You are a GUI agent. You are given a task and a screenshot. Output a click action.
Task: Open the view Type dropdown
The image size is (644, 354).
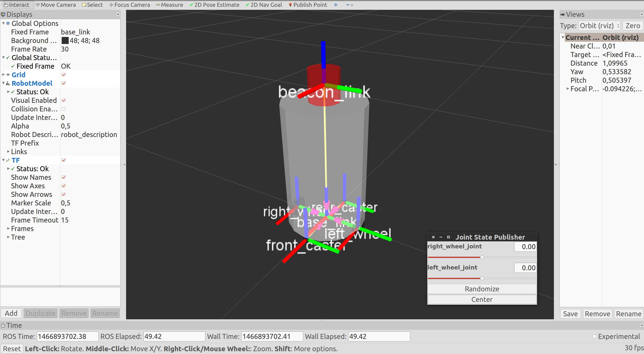pos(599,25)
